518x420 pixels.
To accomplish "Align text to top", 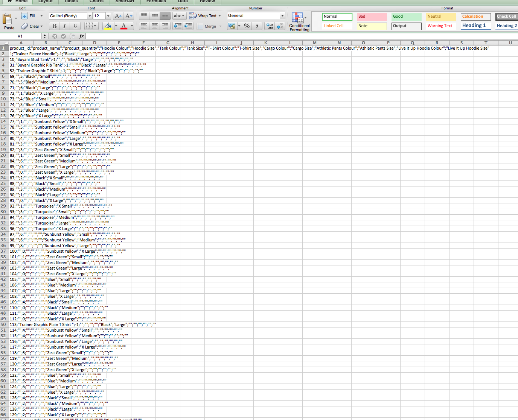I will tap(144, 16).
